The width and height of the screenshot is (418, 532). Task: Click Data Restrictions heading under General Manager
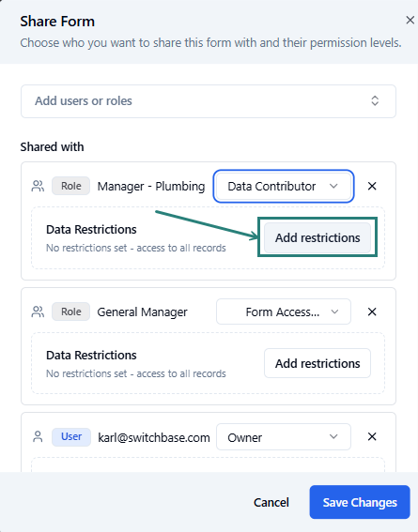[91, 355]
